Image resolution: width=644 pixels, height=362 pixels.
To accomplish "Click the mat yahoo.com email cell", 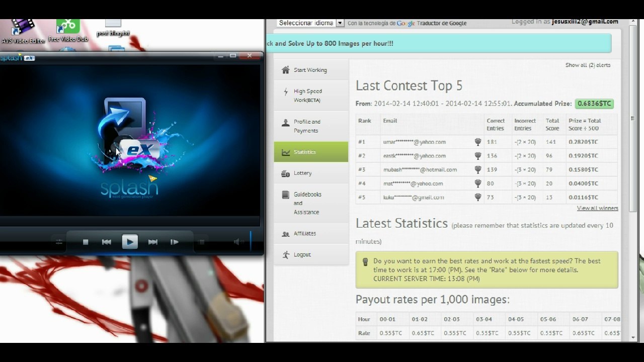I will [413, 184].
